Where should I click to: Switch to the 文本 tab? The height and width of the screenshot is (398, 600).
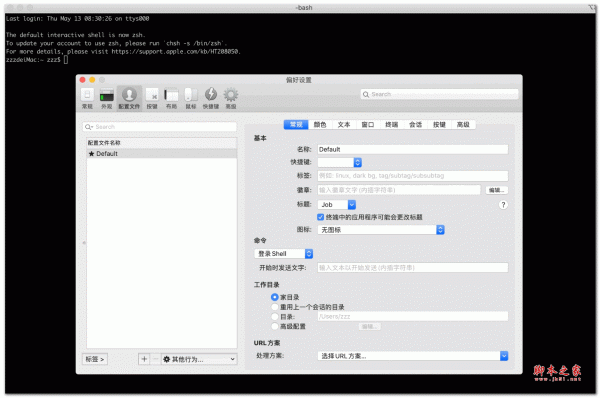tap(344, 124)
